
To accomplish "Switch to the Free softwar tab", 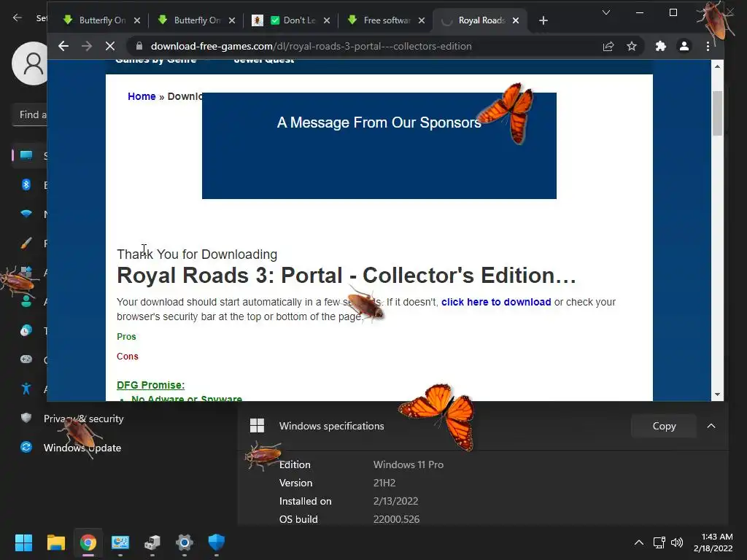I will click(x=379, y=20).
